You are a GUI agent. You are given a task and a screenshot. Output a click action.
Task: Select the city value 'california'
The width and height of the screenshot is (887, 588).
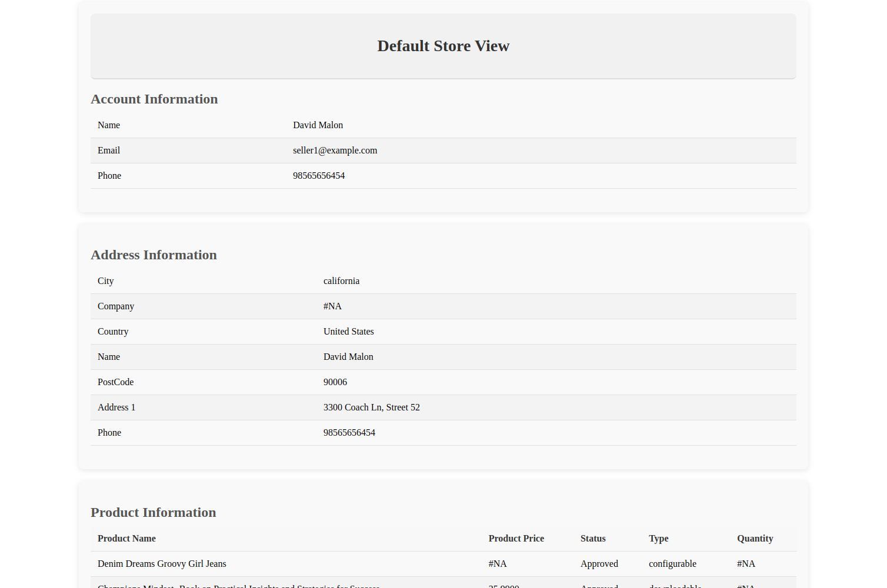[x=341, y=281]
